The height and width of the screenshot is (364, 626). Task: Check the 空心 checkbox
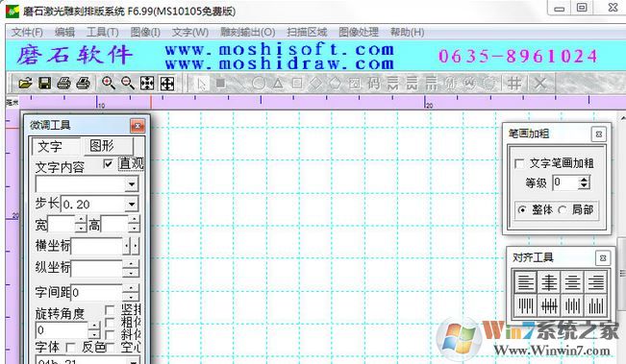pos(111,348)
